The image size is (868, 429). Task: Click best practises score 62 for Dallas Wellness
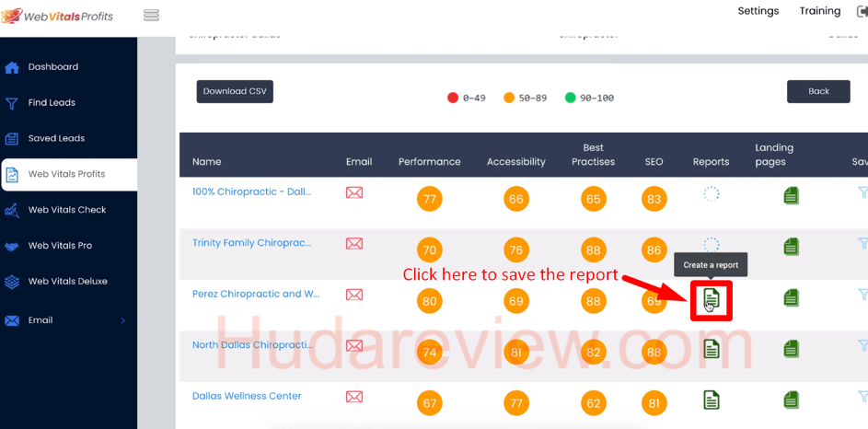pos(594,403)
